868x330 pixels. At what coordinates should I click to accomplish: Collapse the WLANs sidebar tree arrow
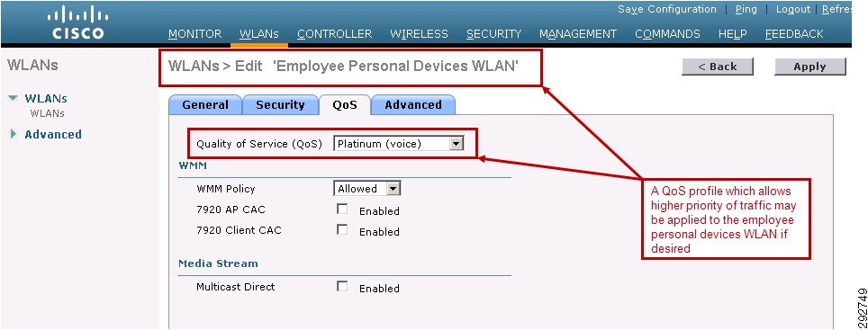pyautogui.click(x=14, y=98)
